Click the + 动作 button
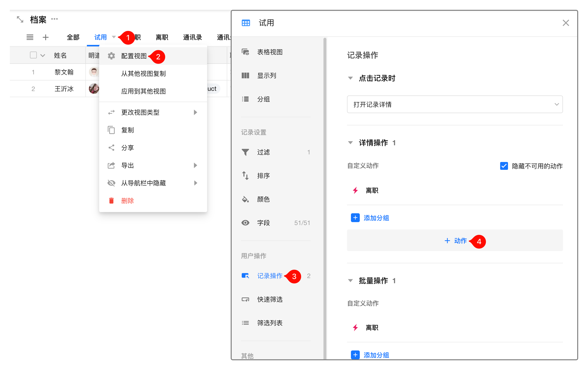 click(455, 241)
